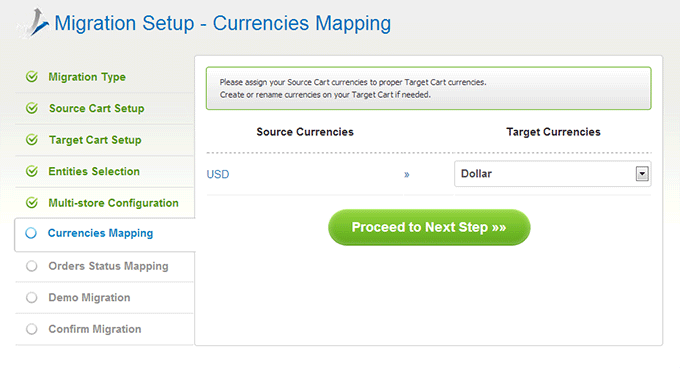Click the green checkmark beside Target Cart Setup
Viewport: 680px width, 368px height.
coord(32,140)
